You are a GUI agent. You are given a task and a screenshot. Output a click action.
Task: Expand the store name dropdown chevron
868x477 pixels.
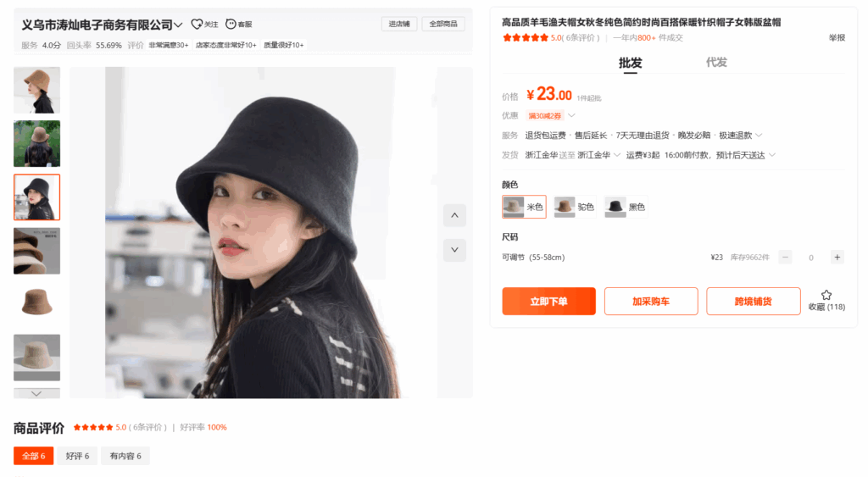tap(178, 25)
